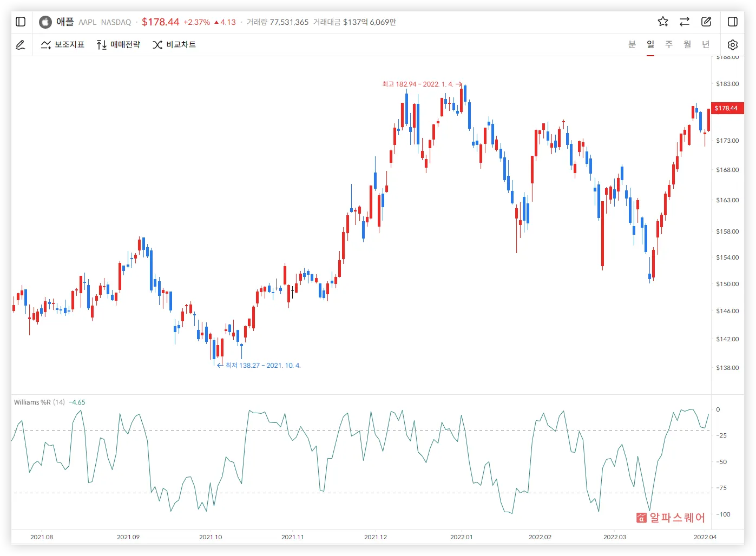Click the Apple logo icon
Screen dimensions: 756x556
45,22
